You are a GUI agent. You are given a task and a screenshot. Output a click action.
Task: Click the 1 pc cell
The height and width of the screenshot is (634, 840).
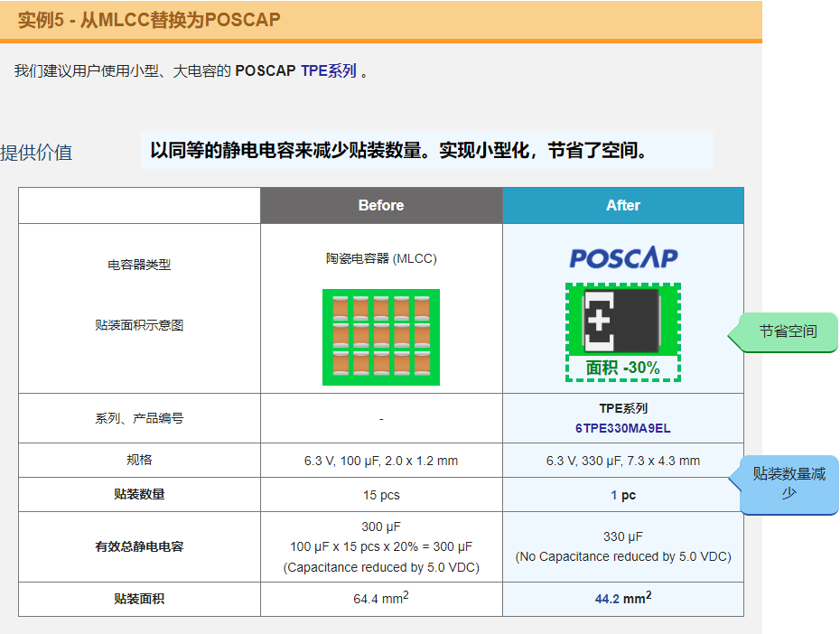[x=623, y=495]
